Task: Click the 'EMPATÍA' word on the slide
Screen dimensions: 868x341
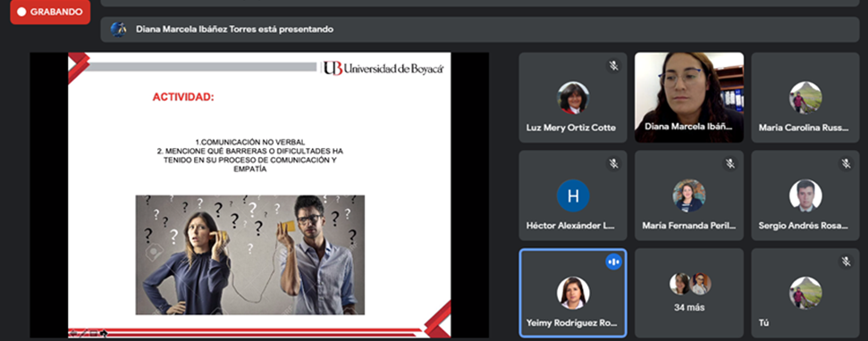Action: (250, 170)
